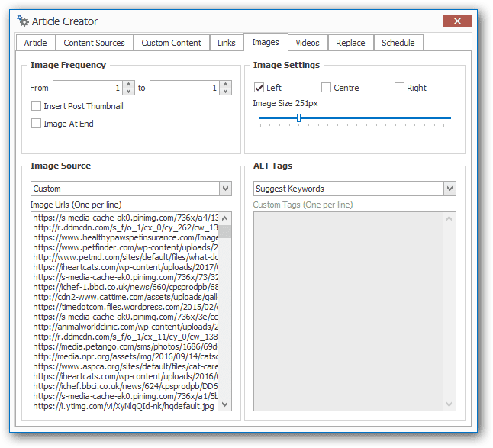493x448 pixels.
Task: Increase the 'to' frequency spinner value
Action: pos(225,85)
